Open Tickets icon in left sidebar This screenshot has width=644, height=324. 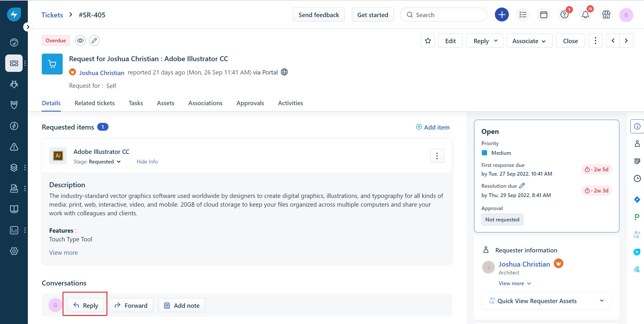click(x=14, y=63)
